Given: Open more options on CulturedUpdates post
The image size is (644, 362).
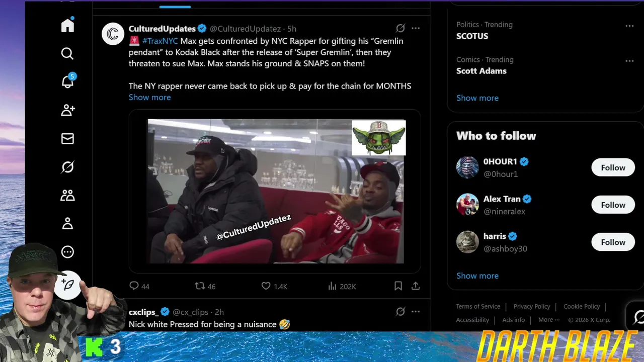Looking at the screenshot, I should [416, 29].
